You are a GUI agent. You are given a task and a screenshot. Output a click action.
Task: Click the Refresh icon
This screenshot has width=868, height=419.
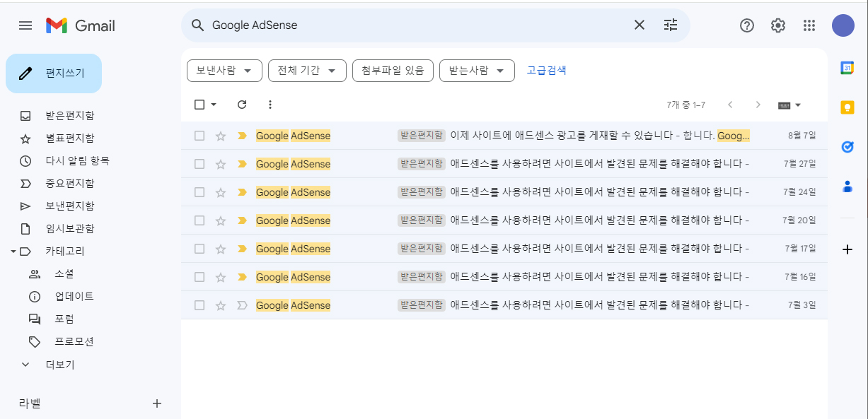pos(242,105)
